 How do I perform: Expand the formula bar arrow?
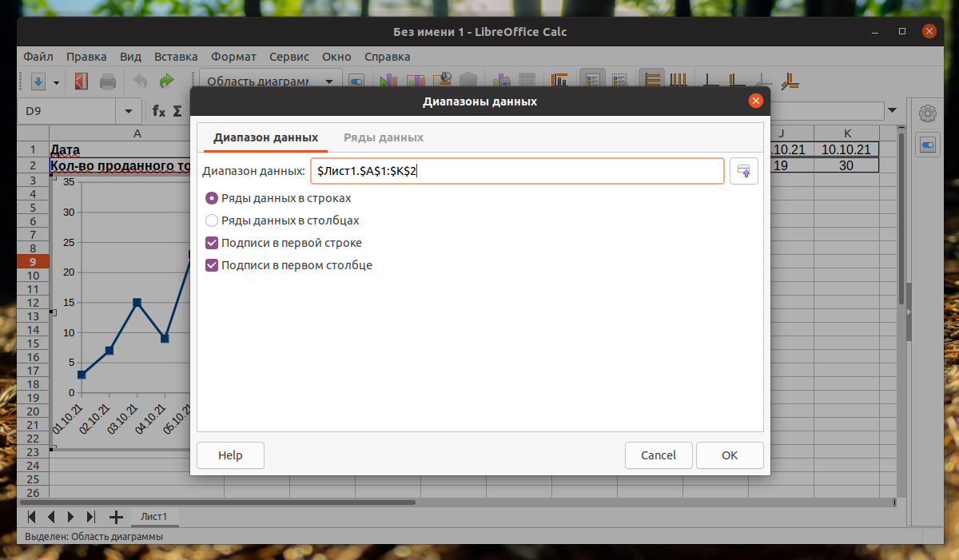tap(892, 111)
